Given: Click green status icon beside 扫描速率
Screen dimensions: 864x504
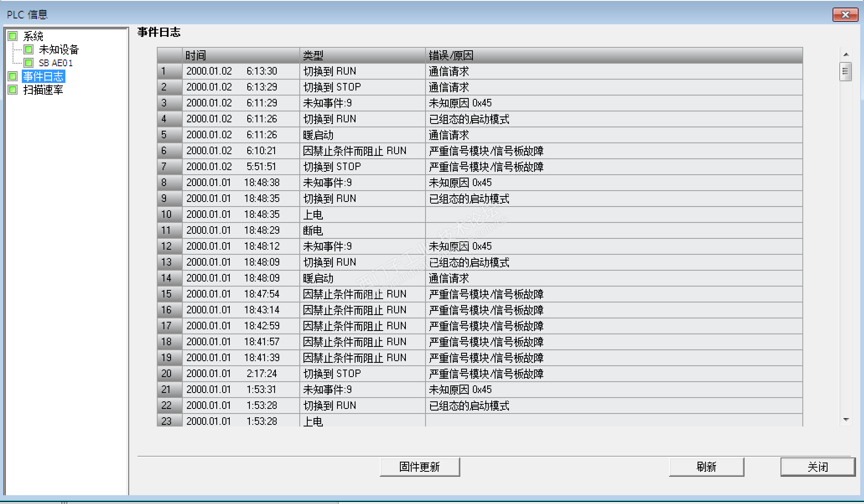Looking at the screenshot, I should 13,90.
